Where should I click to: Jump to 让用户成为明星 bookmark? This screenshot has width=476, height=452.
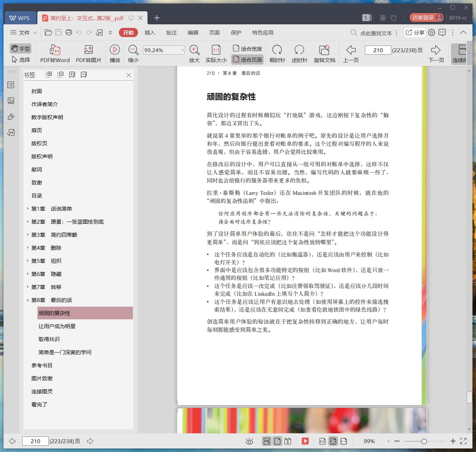(57, 326)
